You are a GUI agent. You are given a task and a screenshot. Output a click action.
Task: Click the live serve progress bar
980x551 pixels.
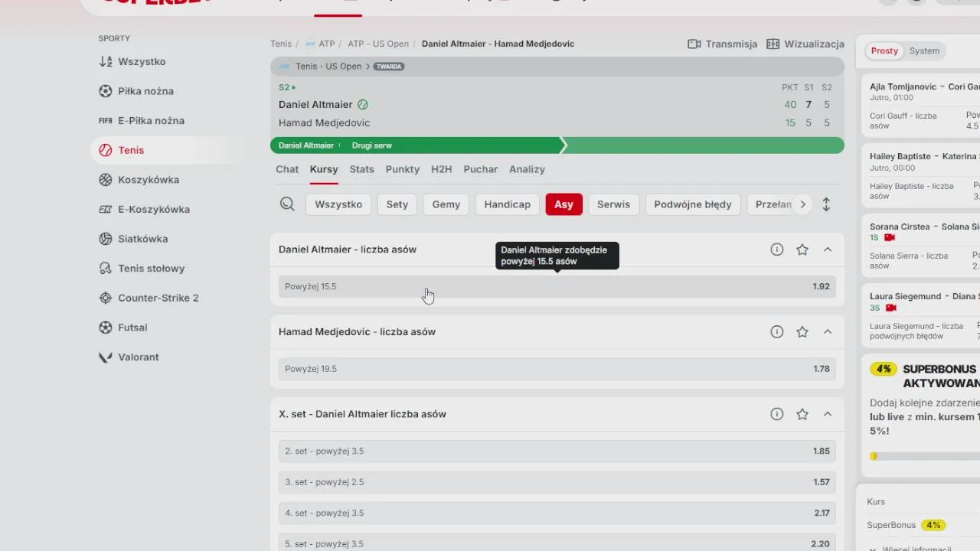tap(557, 145)
